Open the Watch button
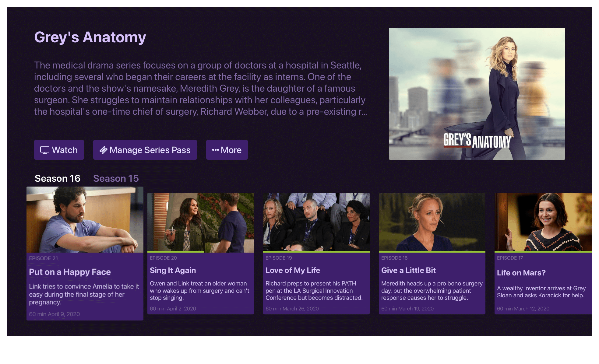Viewport: 599px width, 364px height. click(59, 150)
